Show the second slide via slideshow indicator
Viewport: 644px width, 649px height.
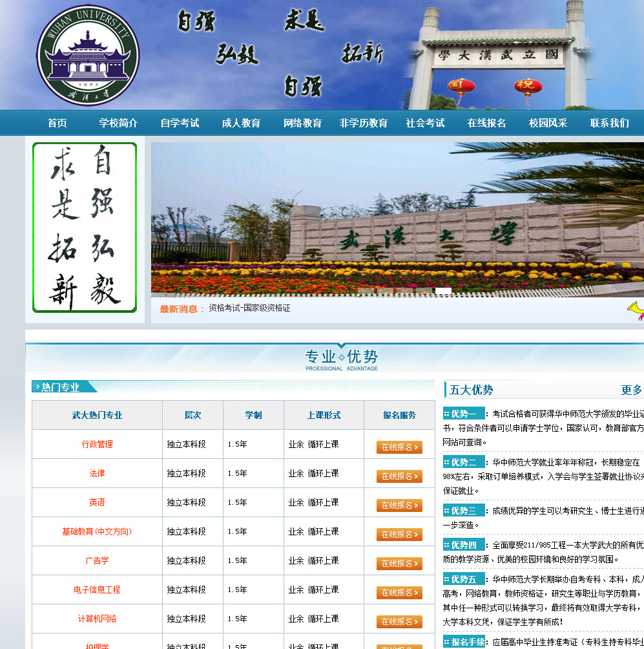click(x=385, y=290)
